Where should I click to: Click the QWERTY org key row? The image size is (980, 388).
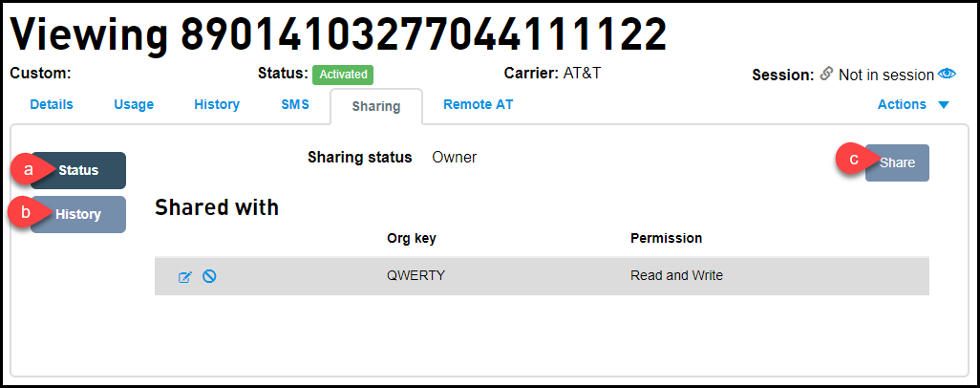pyautogui.click(x=542, y=276)
